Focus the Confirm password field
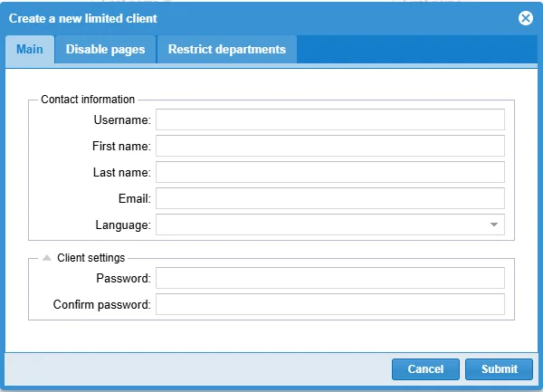Viewport: 543px width, 392px height. tap(330, 304)
